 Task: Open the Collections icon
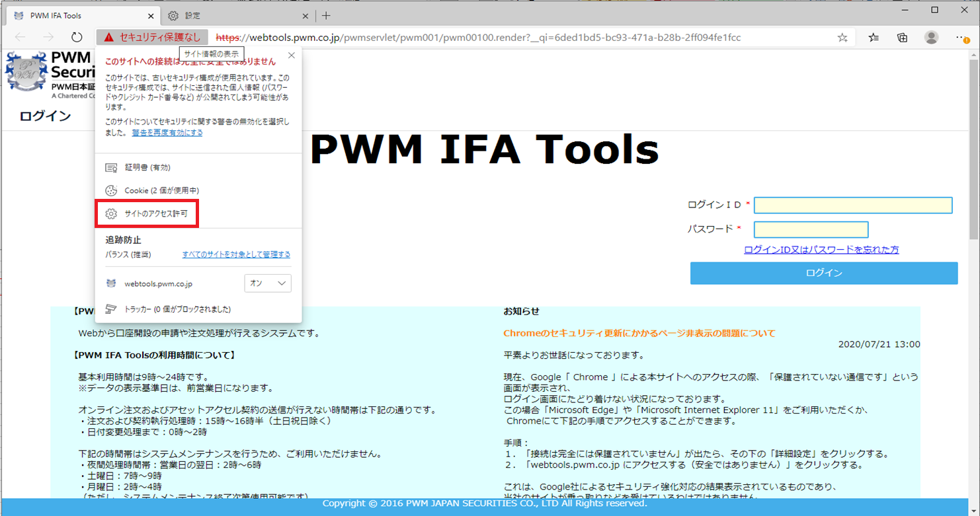(902, 38)
